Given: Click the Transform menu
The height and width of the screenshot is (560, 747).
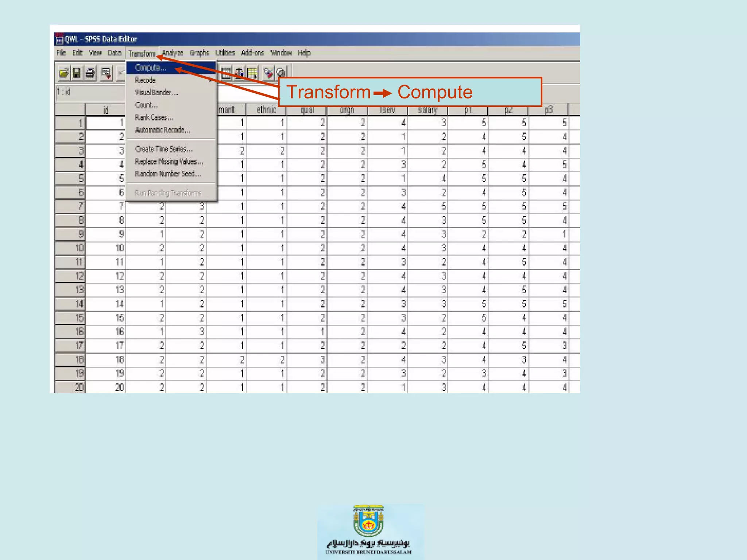Looking at the screenshot, I should pos(142,54).
